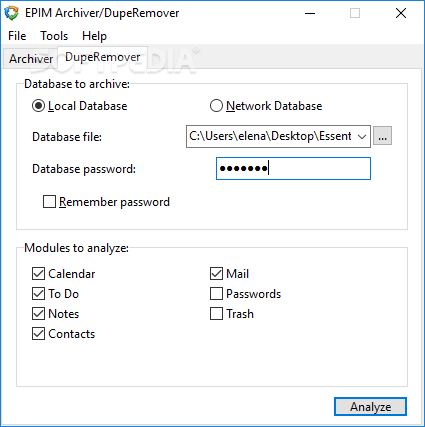The width and height of the screenshot is (425, 427).
Task: Open the File menu
Action: pyautogui.click(x=17, y=36)
